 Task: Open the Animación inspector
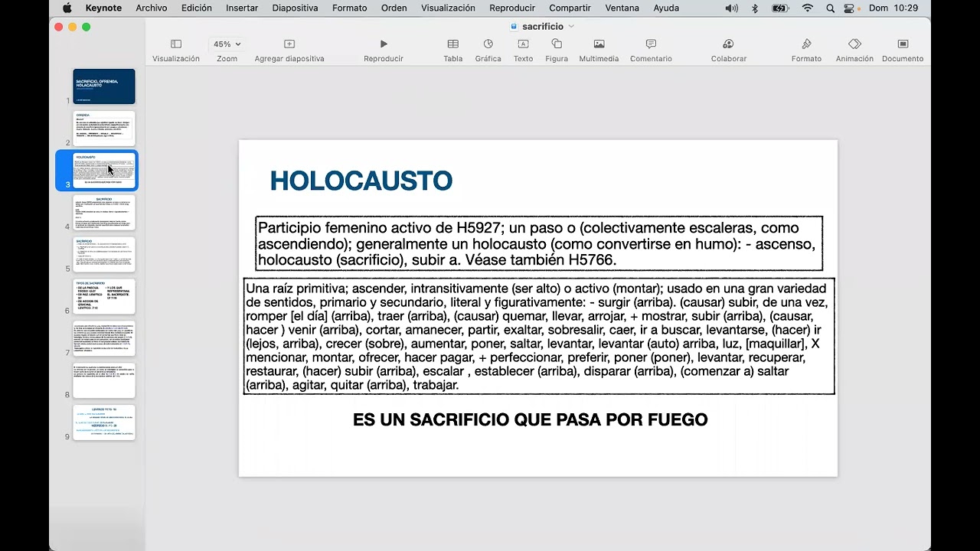coord(854,51)
